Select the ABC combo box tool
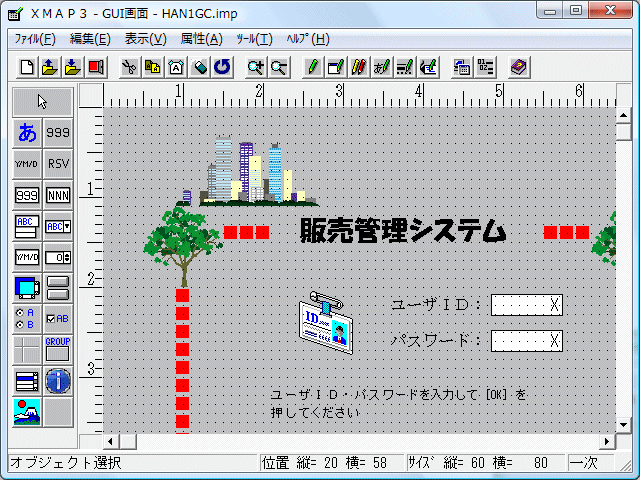This screenshot has width=640, height=480. point(58,226)
